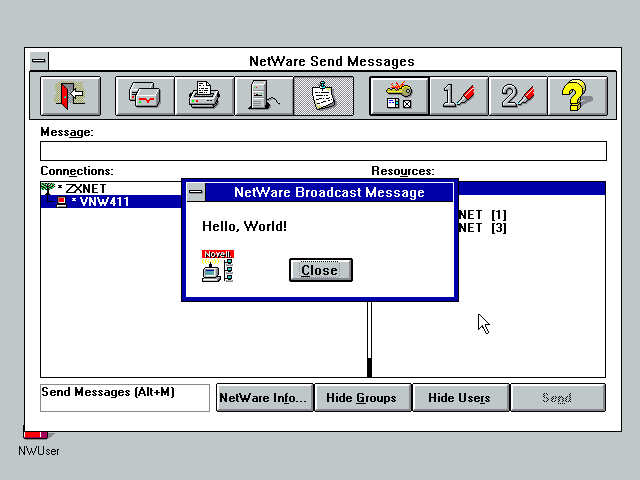This screenshot has width=640, height=480.
Task: Open NetWare Printer Connections toolbar icon
Action: point(204,96)
